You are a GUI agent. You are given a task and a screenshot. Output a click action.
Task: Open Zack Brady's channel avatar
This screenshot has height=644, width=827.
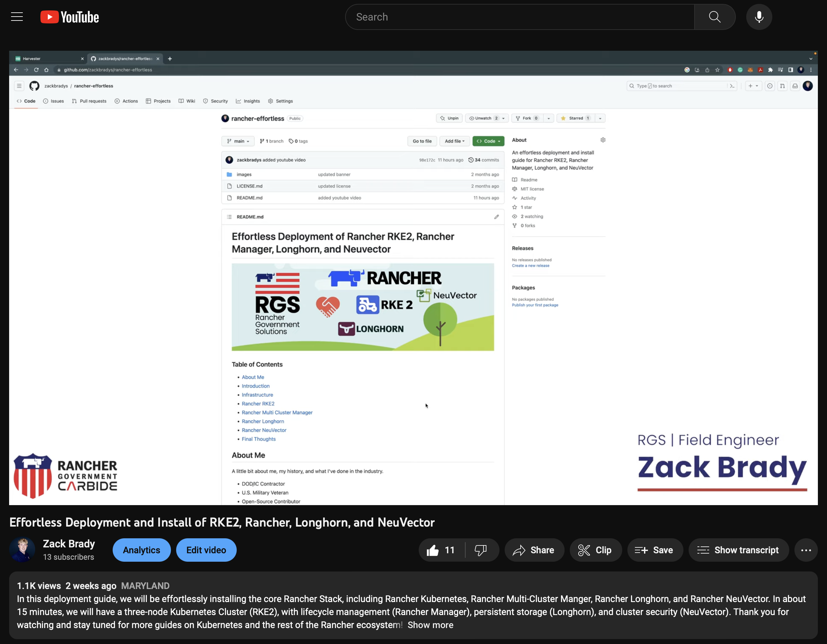click(22, 550)
